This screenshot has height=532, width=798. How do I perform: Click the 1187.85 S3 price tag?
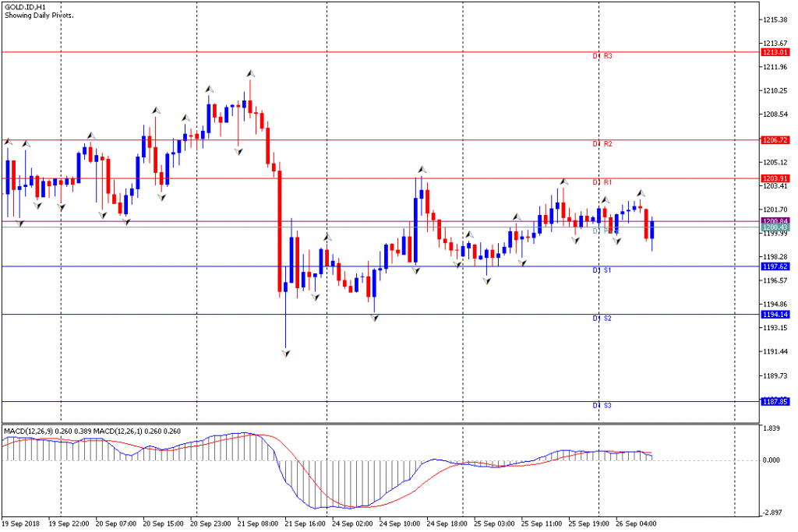775,402
